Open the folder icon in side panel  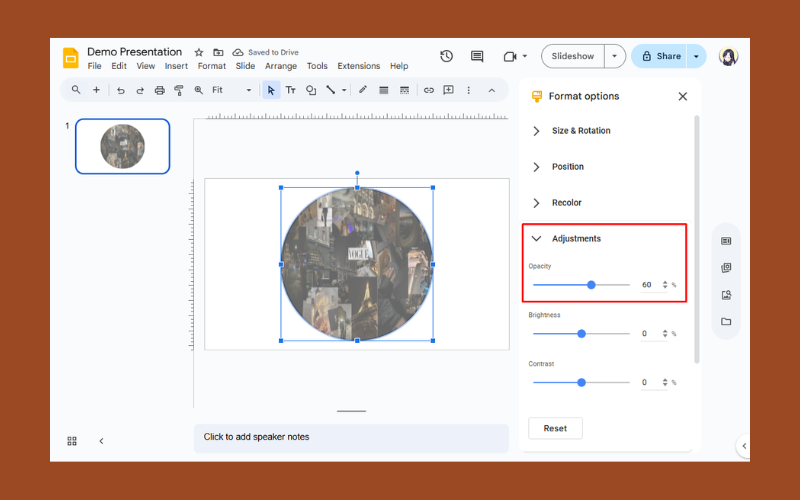pyautogui.click(x=726, y=321)
